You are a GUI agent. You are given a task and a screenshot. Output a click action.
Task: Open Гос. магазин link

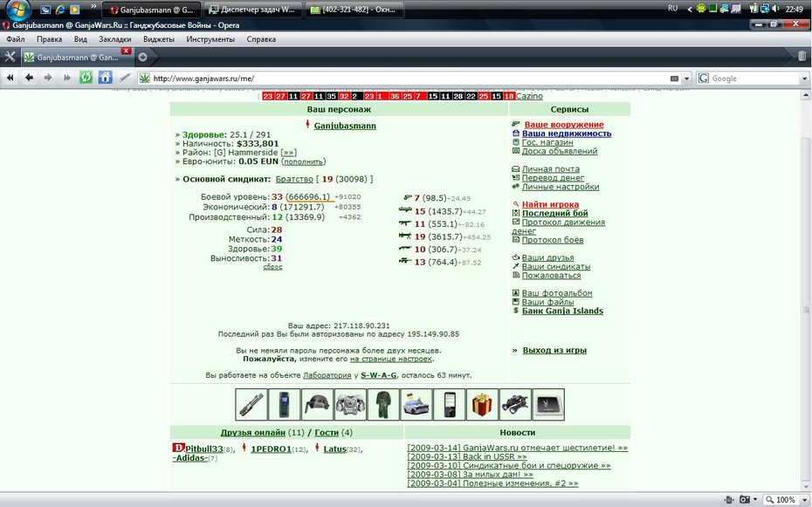pyautogui.click(x=547, y=142)
